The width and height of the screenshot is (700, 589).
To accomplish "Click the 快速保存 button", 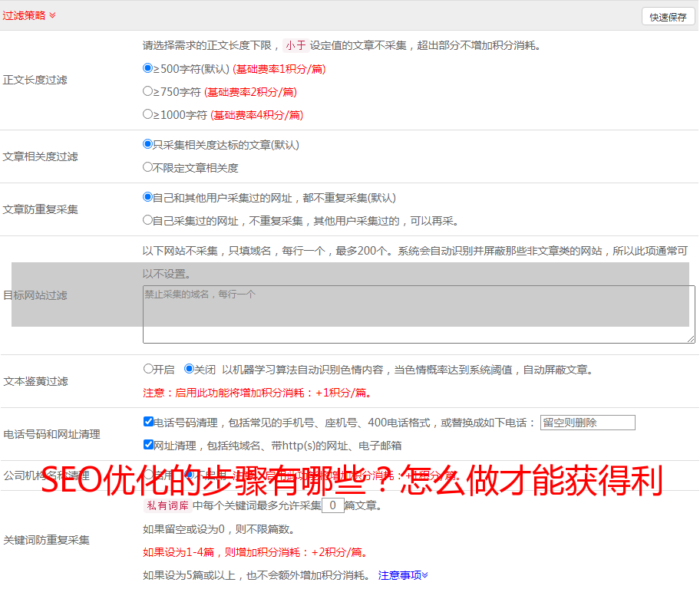I will tap(667, 17).
